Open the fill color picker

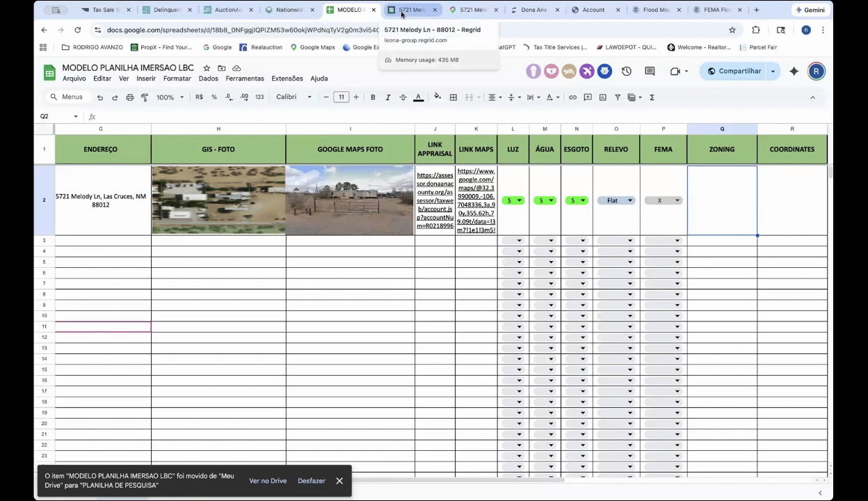pyautogui.click(x=437, y=97)
